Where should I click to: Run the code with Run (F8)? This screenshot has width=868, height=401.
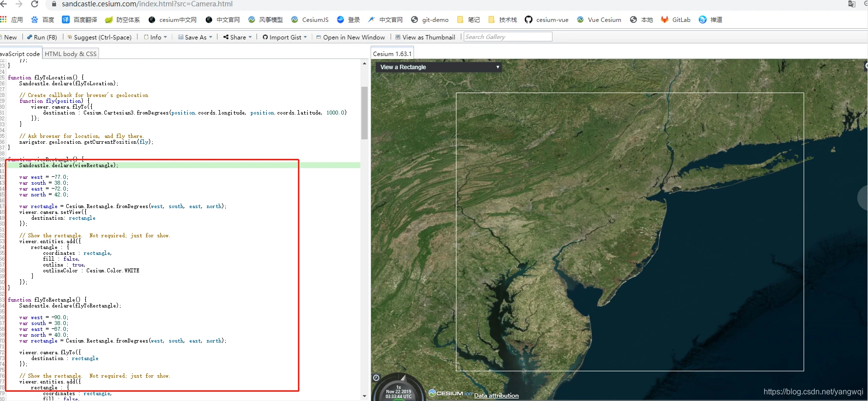point(41,37)
